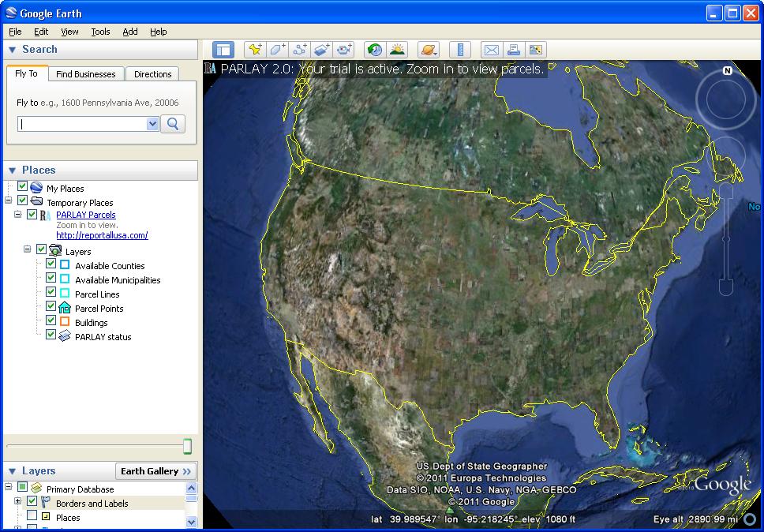Open the File menu
The image size is (764, 532).
click(15, 32)
